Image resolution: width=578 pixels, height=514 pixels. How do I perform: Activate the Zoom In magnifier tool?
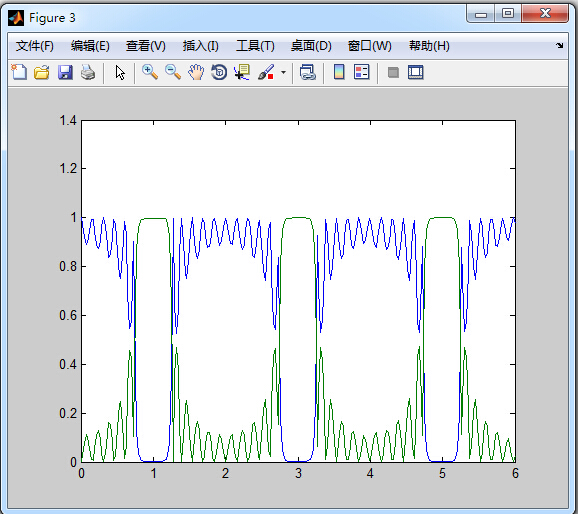click(x=150, y=72)
